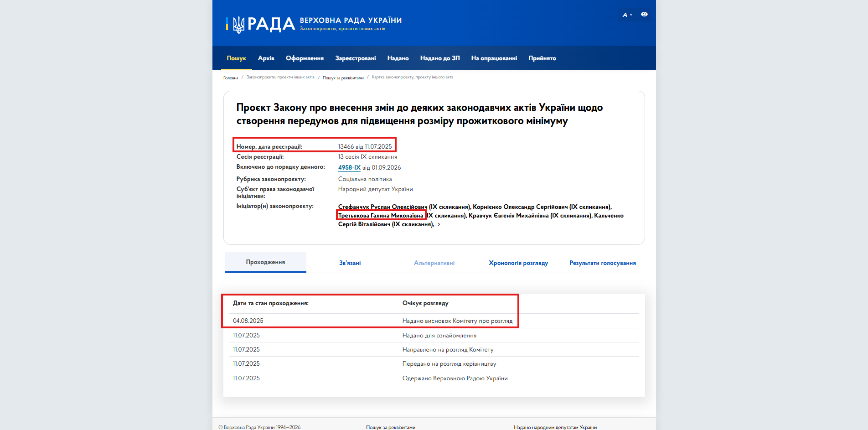Open На опрацюванні section
Screen dimensions: 868x430
(494, 58)
